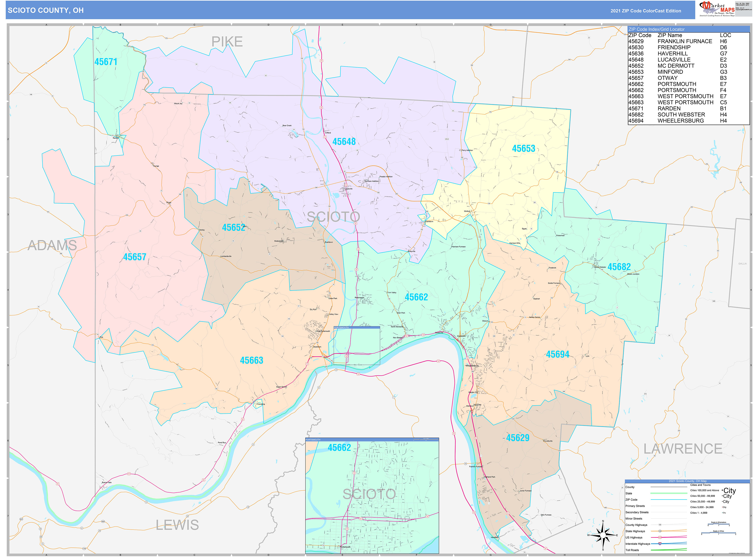This screenshot has width=756, height=557.
Task: Click 'Toll Roads' in the legend
Action: pos(632,550)
